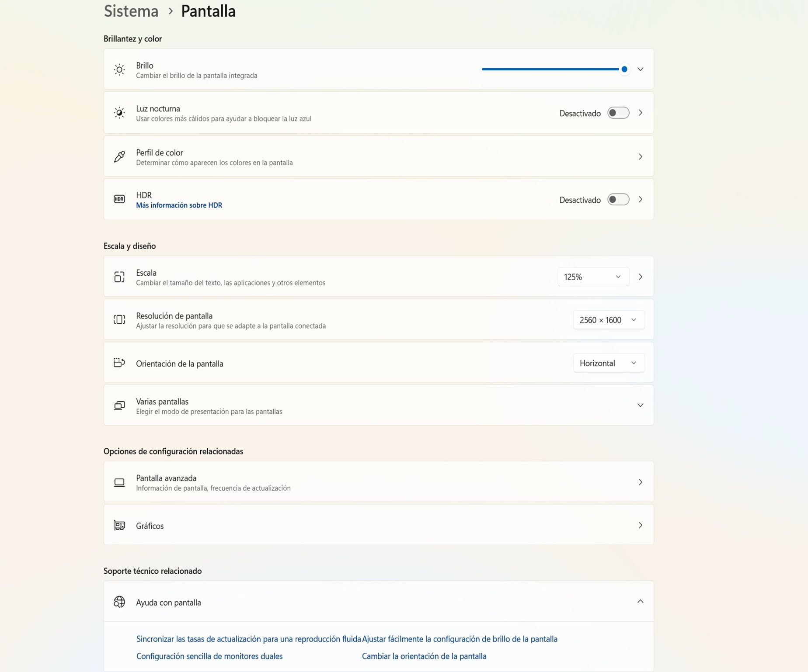Open the Escala 125% dropdown
This screenshot has height=672, width=808.
pos(593,277)
